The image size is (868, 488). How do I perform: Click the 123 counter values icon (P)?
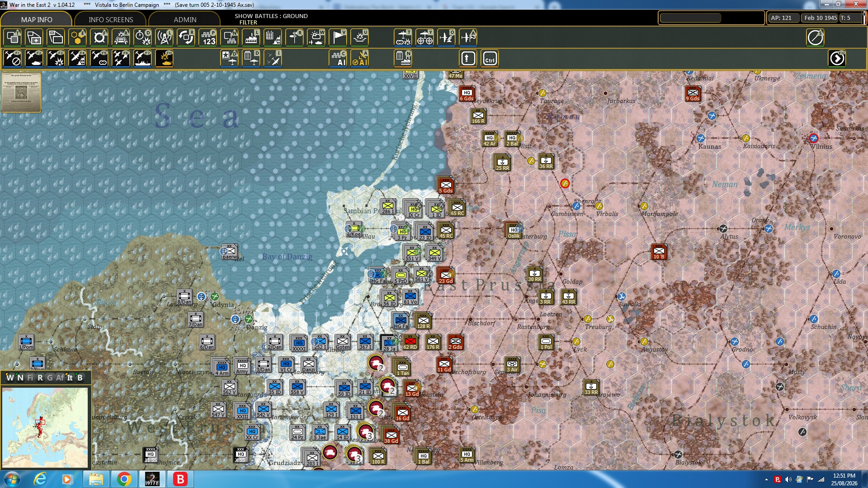pos(208,38)
